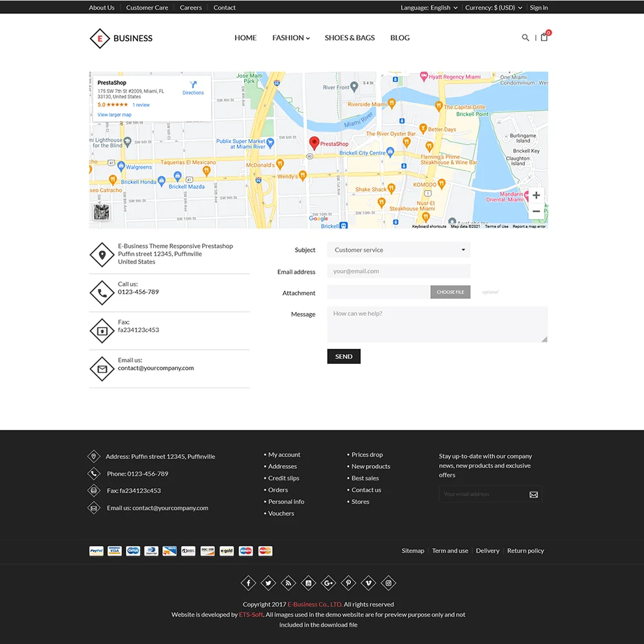The height and width of the screenshot is (644, 644).
Task: Expand the Fashion menu
Action: 290,38
